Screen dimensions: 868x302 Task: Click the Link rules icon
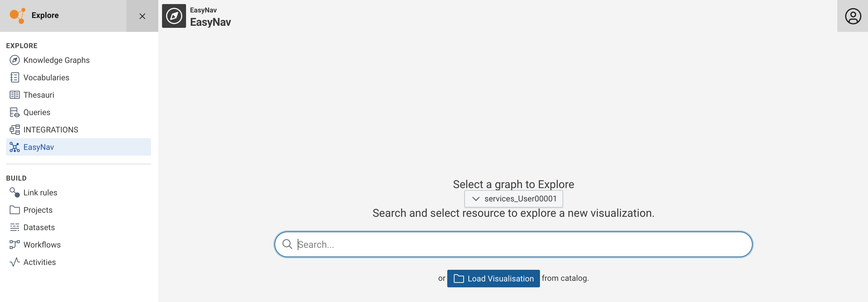coord(14,192)
